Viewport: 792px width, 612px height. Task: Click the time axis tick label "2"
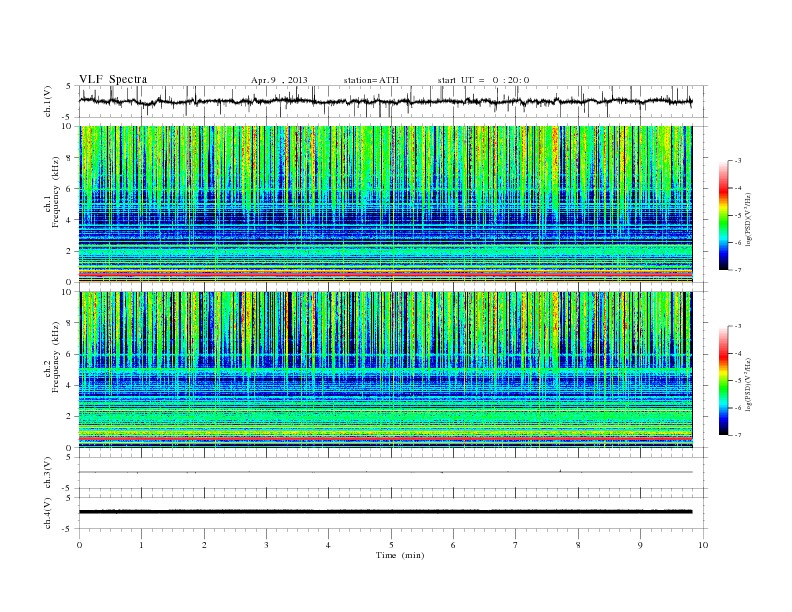204,545
